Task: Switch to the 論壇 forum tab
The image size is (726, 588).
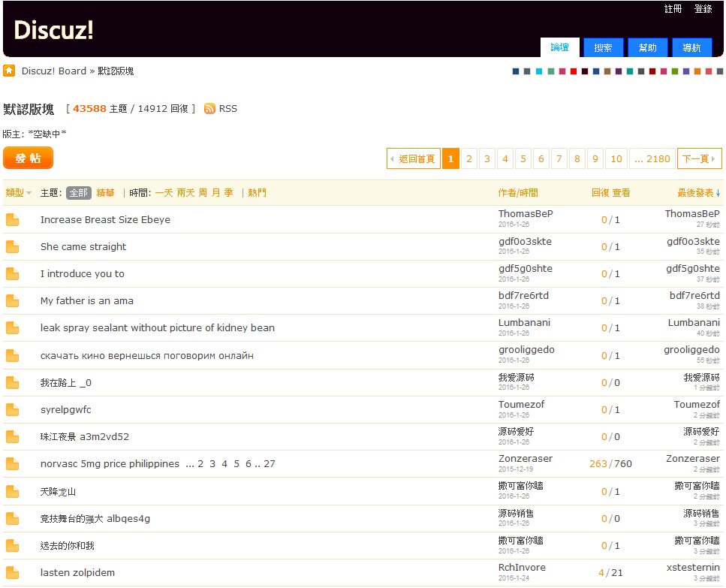Action: click(560, 47)
